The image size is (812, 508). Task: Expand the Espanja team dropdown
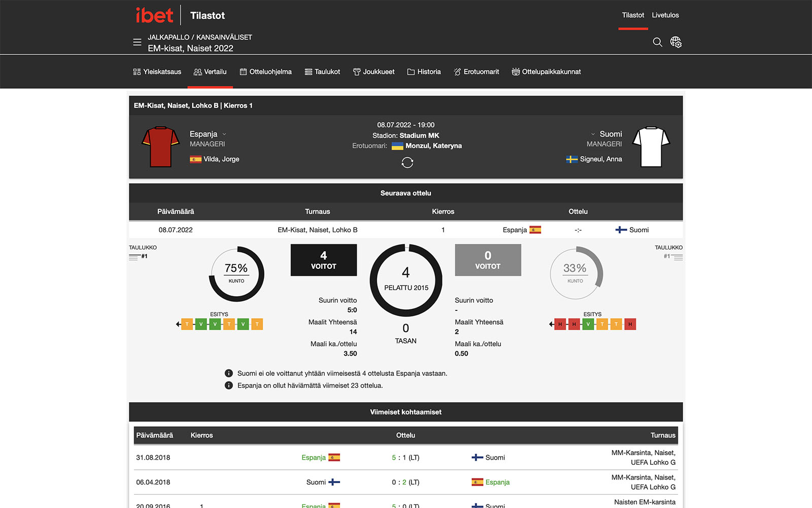224,134
